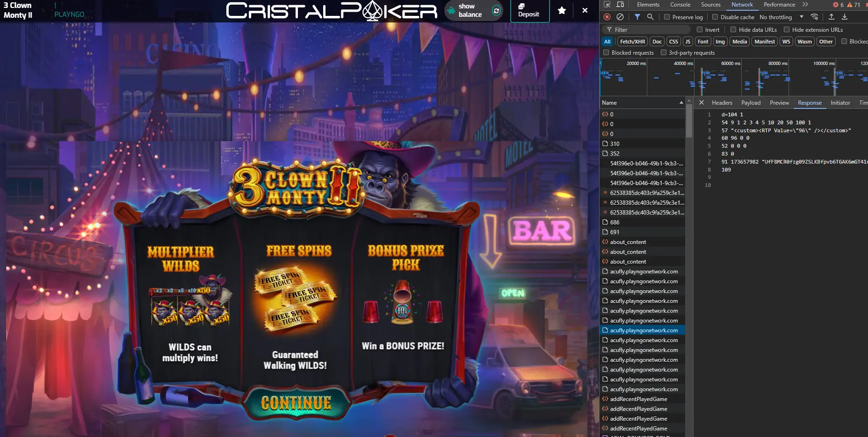
Task: Refresh balance circular arrows icon
Action: 496,10
